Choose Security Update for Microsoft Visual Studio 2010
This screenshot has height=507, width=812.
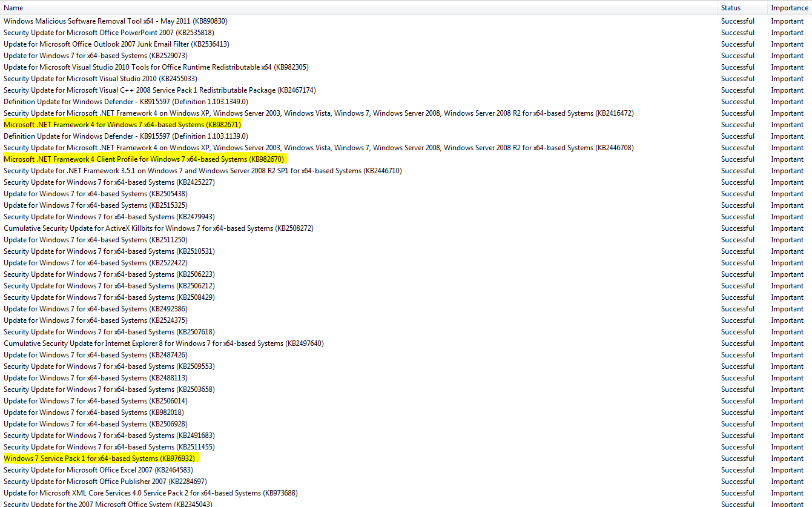[100, 79]
